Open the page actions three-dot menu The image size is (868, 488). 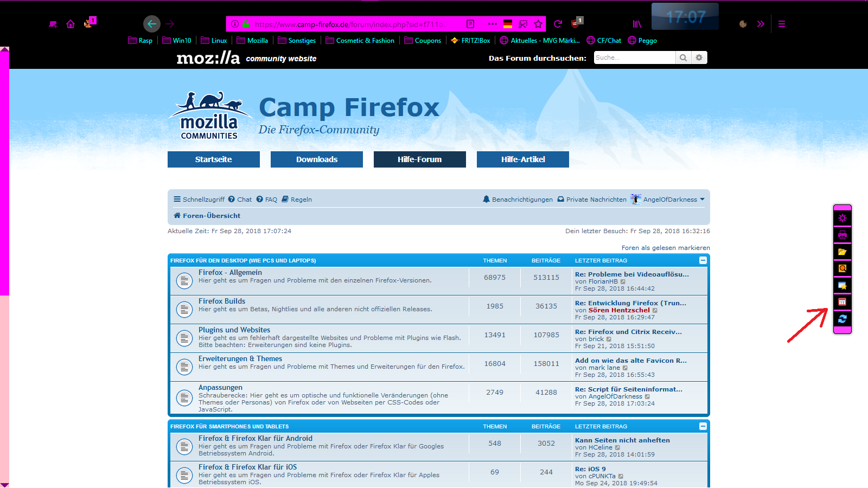(492, 24)
